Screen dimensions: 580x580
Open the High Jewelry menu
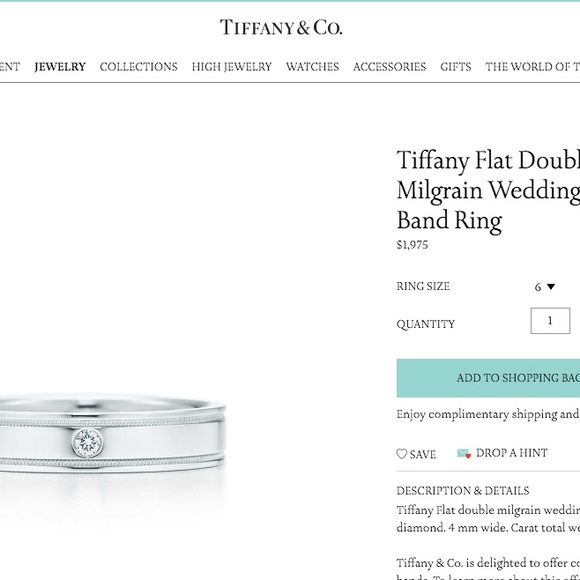(232, 67)
